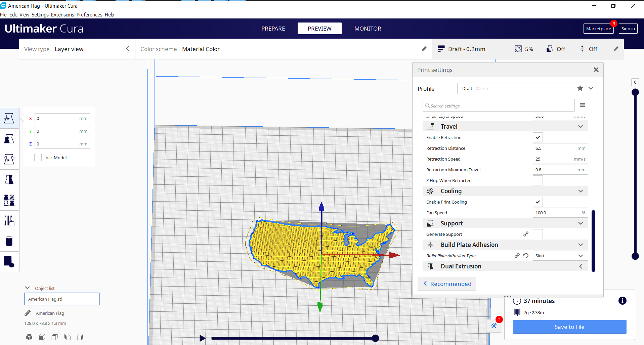Switch to 3D camera view icon
This screenshot has height=345, width=644.
click(29, 337)
